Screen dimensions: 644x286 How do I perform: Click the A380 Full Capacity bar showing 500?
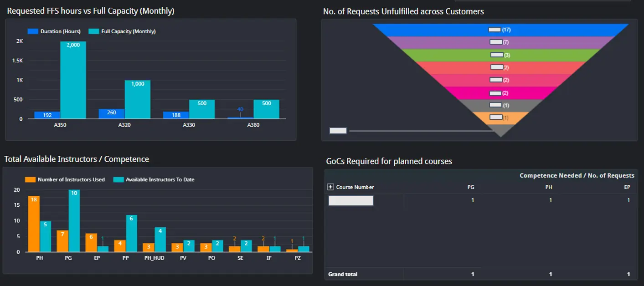pyautogui.click(x=266, y=109)
